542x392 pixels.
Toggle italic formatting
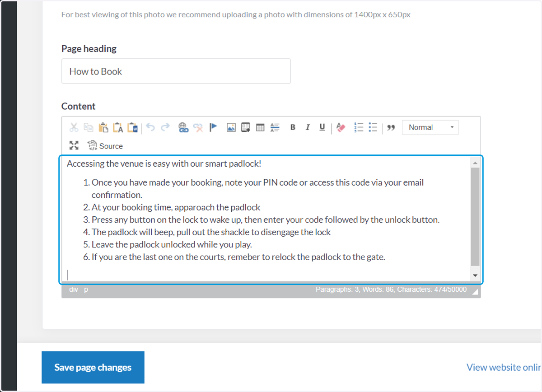pyautogui.click(x=308, y=127)
